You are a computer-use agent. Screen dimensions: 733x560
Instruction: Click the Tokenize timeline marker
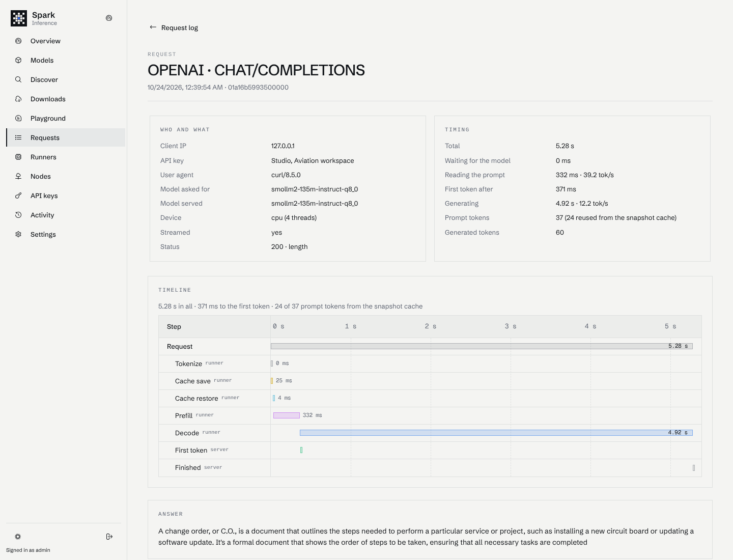[272, 363]
